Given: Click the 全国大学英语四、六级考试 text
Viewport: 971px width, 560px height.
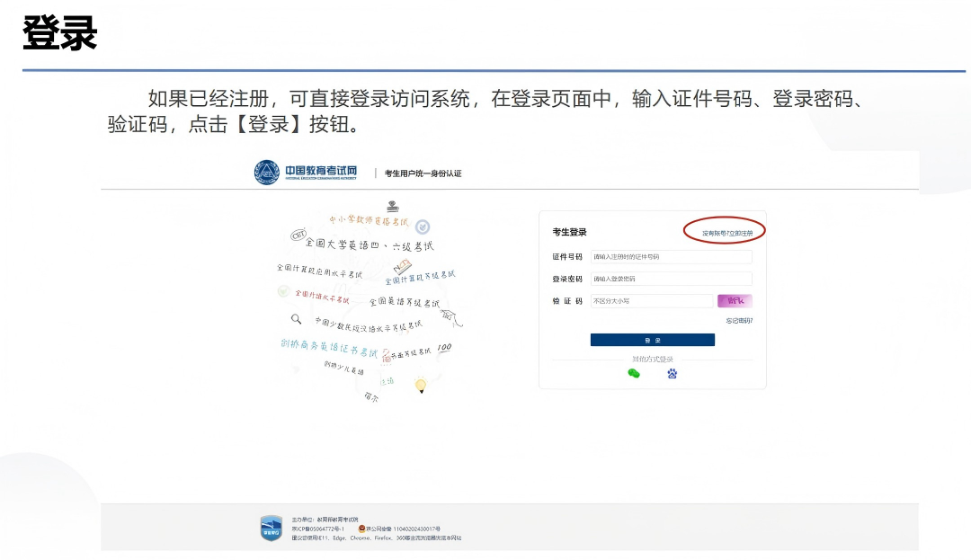Looking at the screenshot, I should pyautogui.click(x=369, y=244).
